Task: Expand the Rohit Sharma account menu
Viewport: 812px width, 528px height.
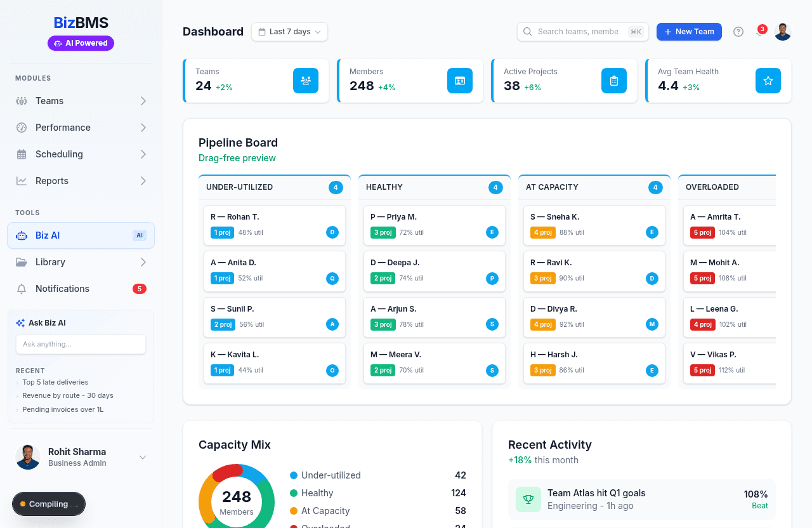Action: coord(143,458)
